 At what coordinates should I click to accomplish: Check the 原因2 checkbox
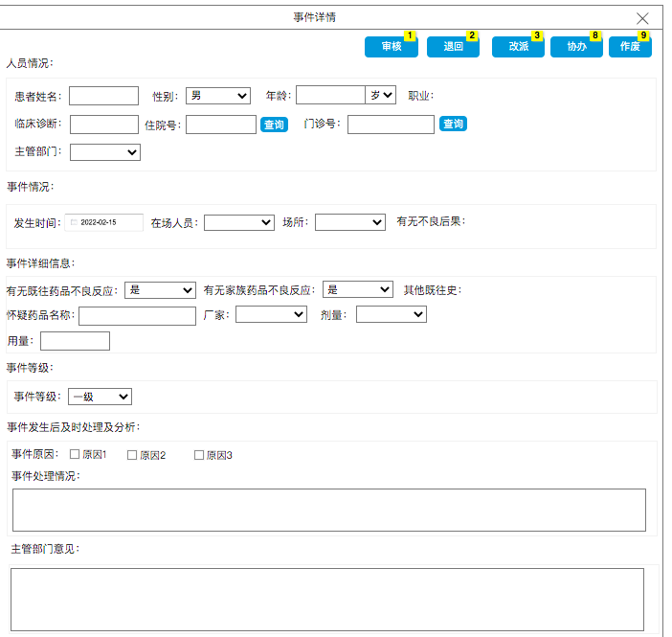(x=132, y=455)
